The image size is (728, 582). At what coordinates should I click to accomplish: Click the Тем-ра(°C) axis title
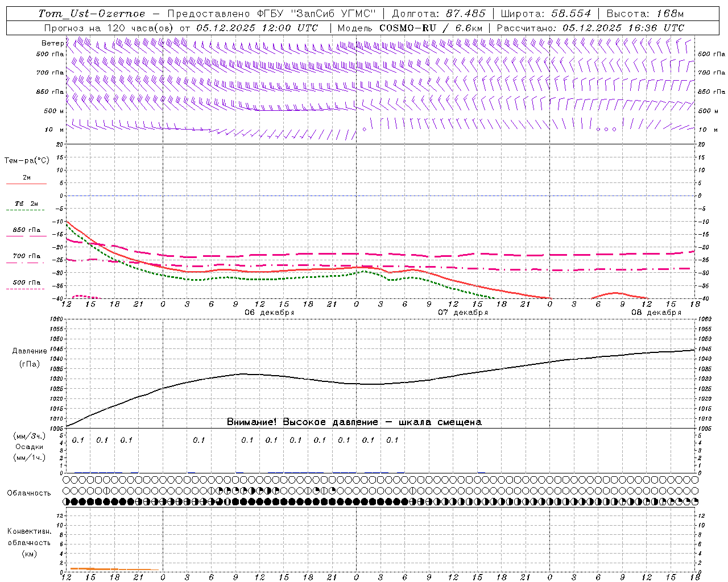pos(27,161)
